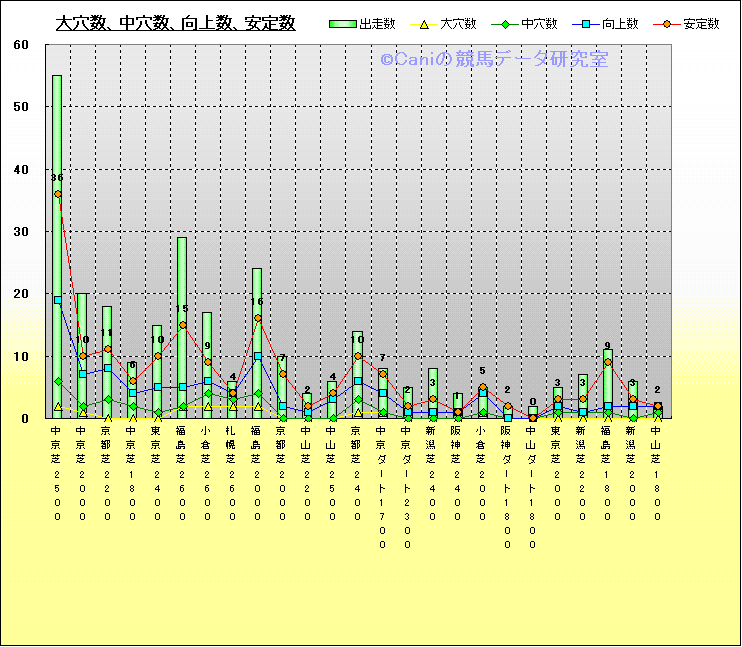This screenshot has width=742, height=647.
Task: Click the 安定数 legend text label
Action: point(701,24)
